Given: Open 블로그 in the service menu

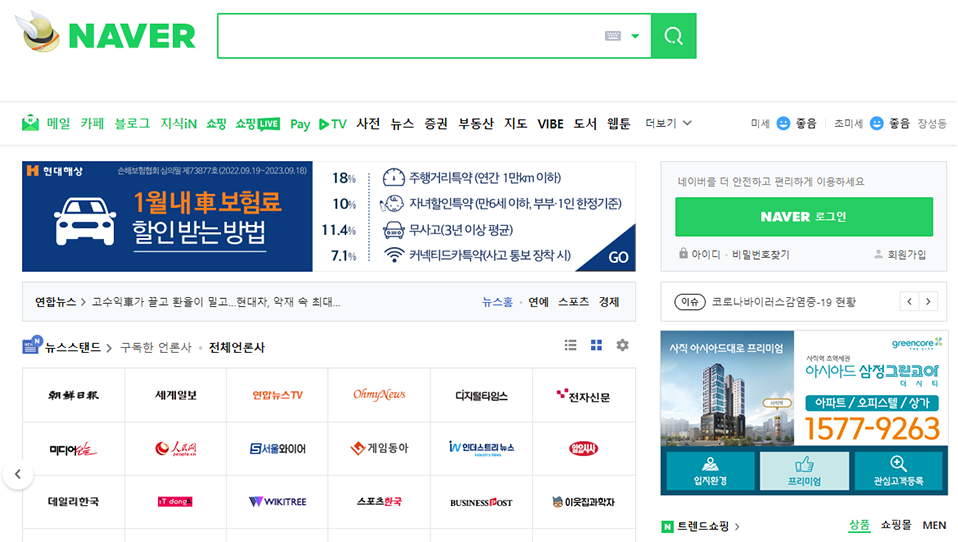Looking at the screenshot, I should click(x=132, y=123).
